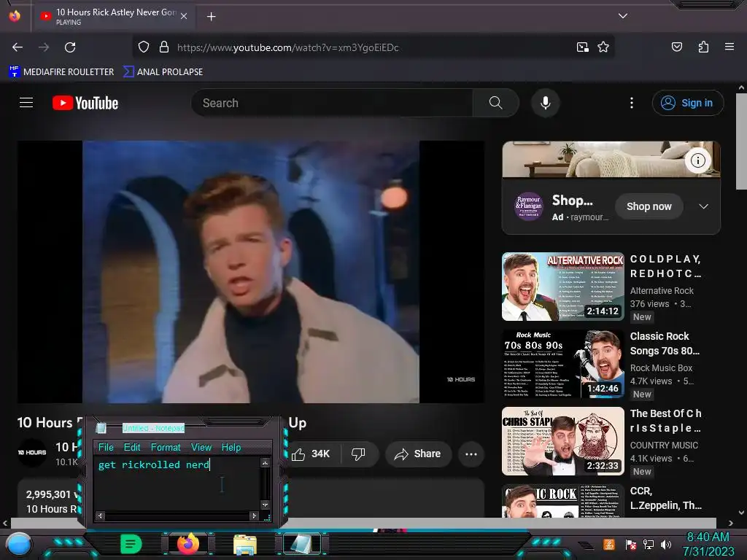Bookmark this page with the star icon
The width and height of the screenshot is (747, 560).
pyautogui.click(x=603, y=47)
